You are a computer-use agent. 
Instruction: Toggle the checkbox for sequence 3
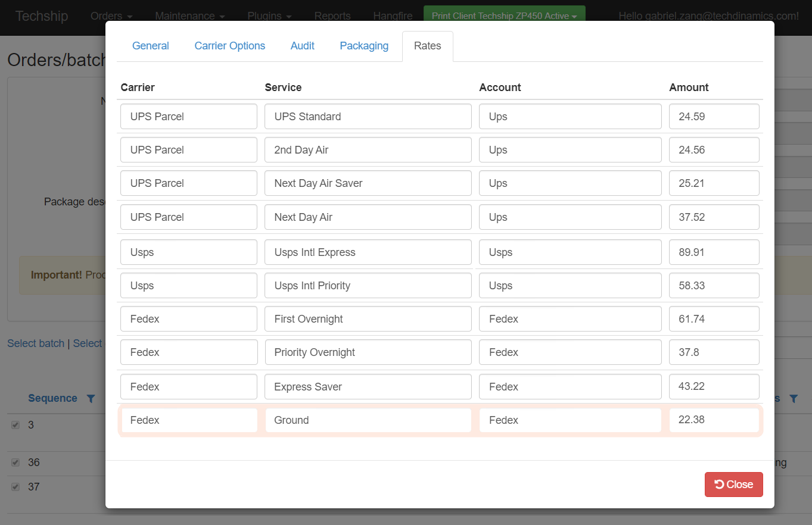[16, 425]
